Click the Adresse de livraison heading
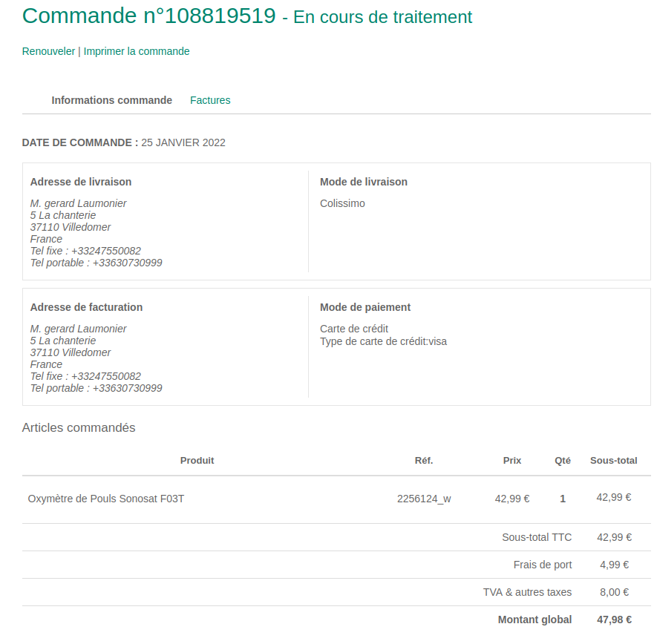This screenshot has height=644, width=657. point(81,182)
